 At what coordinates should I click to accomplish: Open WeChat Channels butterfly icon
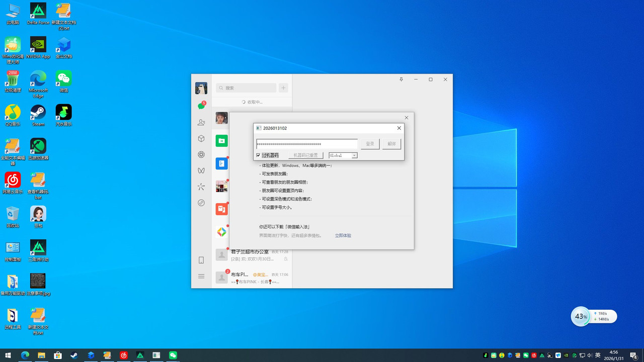[201, 170]
